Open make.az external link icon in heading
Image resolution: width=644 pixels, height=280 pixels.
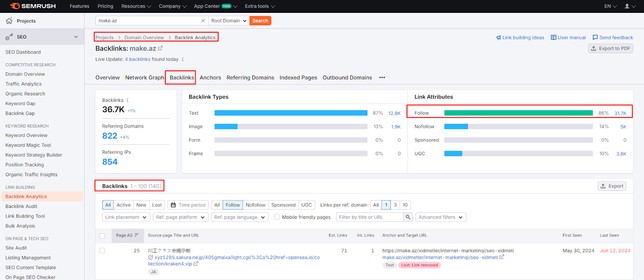[x=160, y=48]
